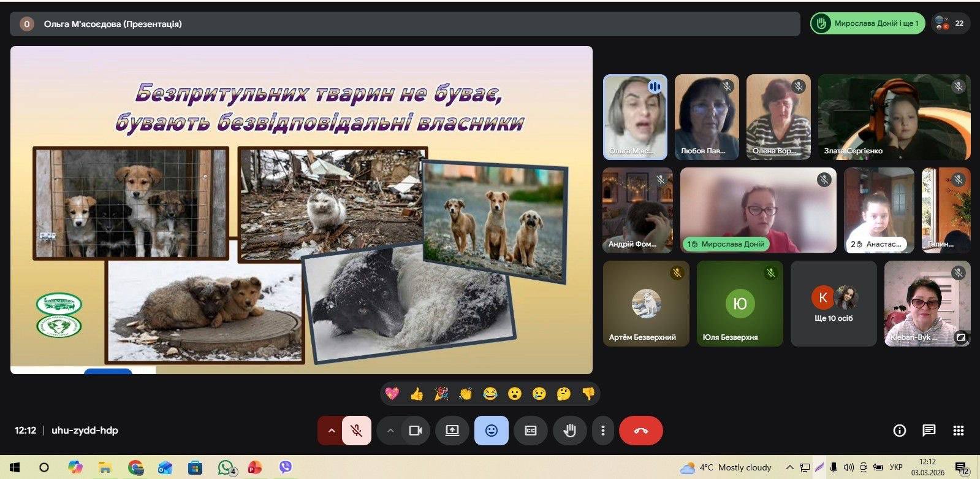Image resolution: width=980 pixels, height=479 pixels.
Task: Send the party popper reaction
Action: pos(441,394)
